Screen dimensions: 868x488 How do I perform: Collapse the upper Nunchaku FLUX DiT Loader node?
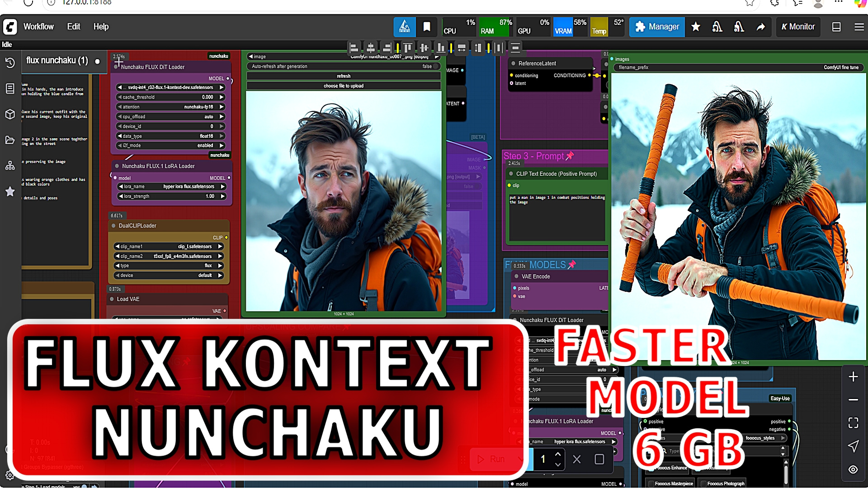pos(117,67)
